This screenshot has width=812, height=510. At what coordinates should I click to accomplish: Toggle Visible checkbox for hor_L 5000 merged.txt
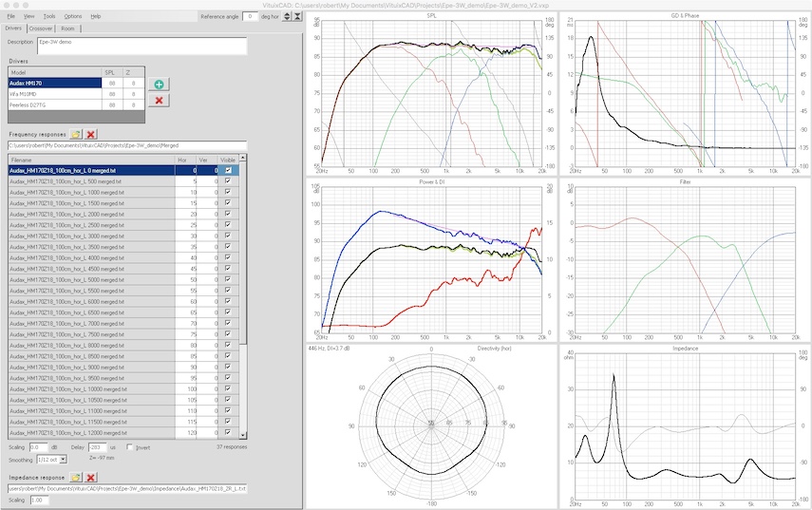tap(228, 279)
